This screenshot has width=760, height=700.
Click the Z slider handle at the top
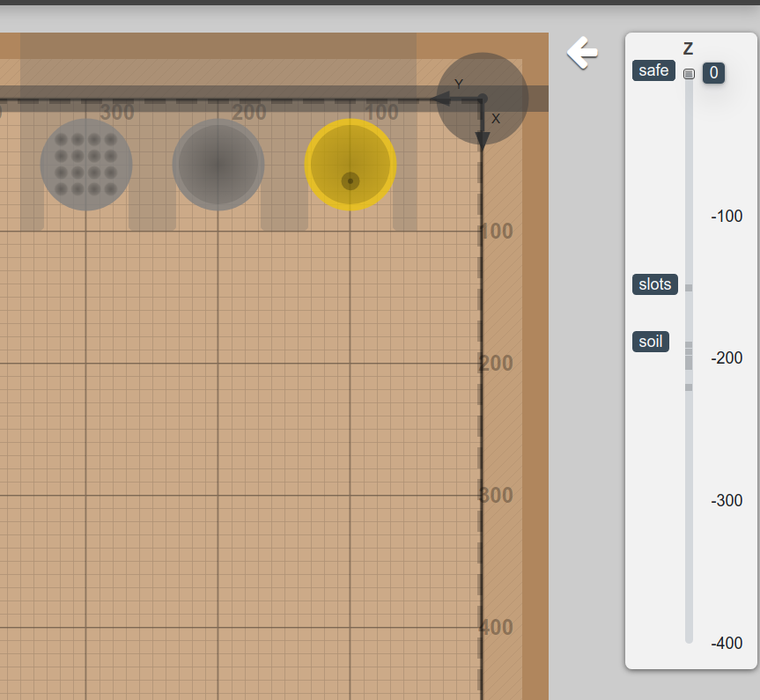(689, 73)
